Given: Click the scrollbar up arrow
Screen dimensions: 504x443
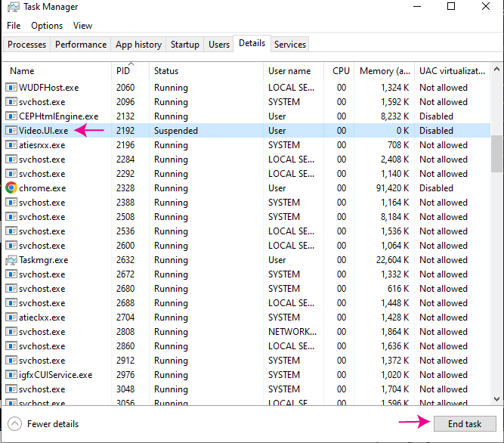Looking at the screenshot, I should [x=496, y=69].
